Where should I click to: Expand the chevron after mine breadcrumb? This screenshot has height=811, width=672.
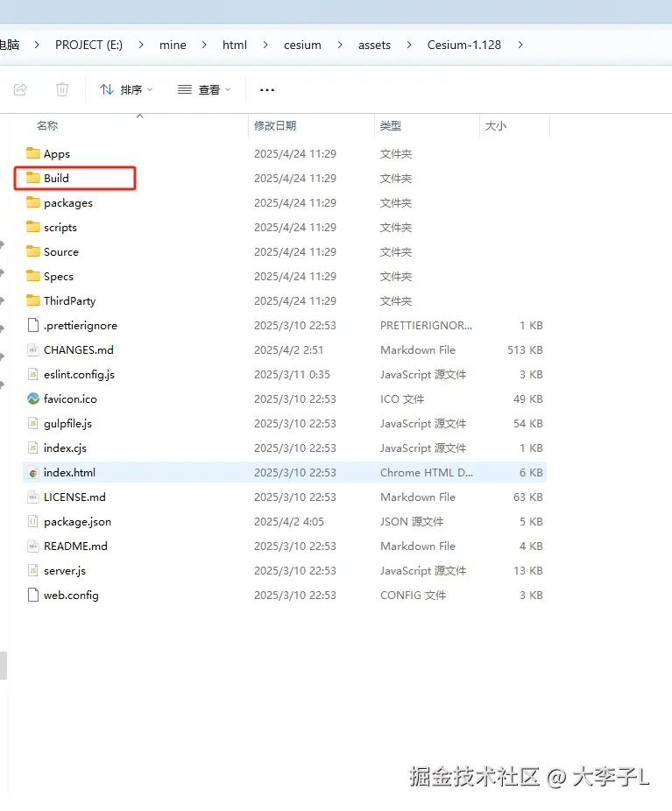click(204, 45)
